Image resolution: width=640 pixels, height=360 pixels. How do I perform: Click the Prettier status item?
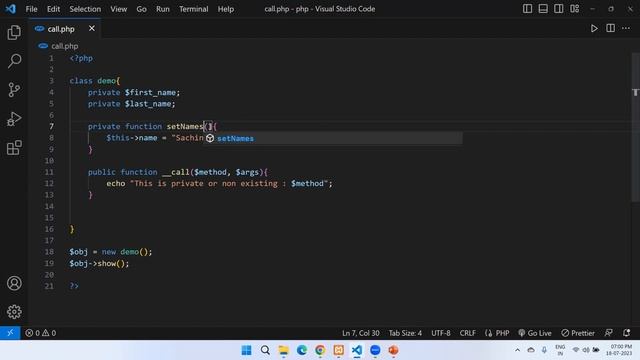pos(578,333)
